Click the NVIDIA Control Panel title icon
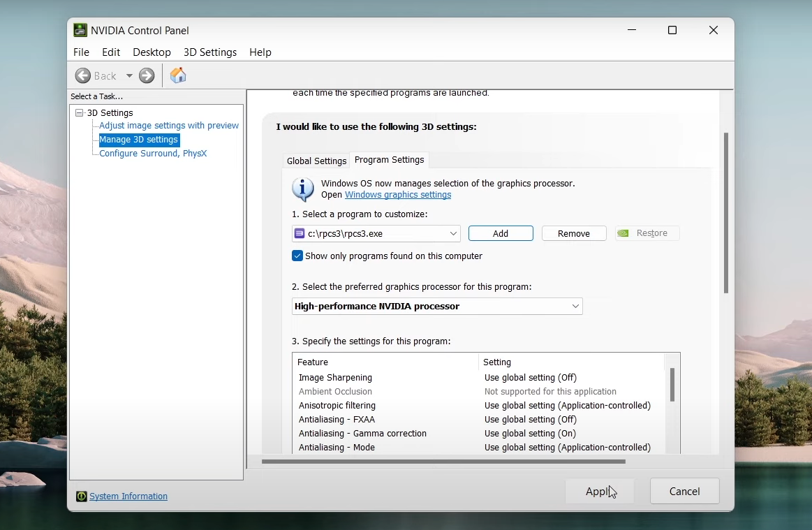 coord(80,30)
